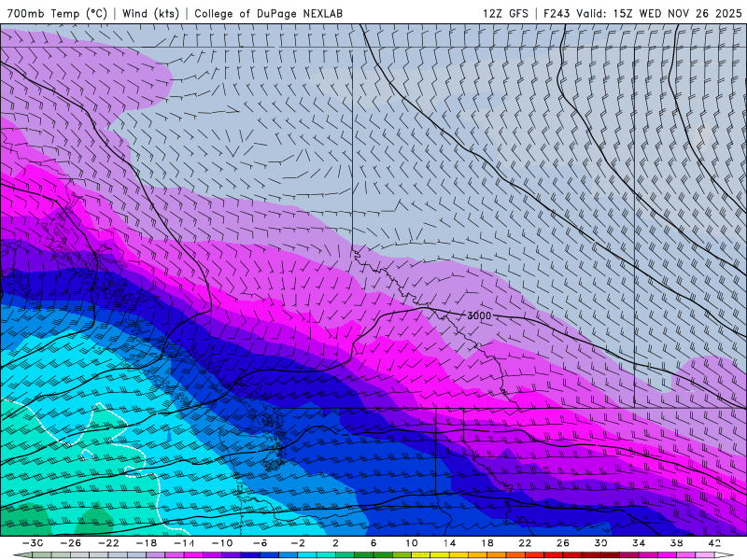Click the 2 color bar label

tap(336, 543)
